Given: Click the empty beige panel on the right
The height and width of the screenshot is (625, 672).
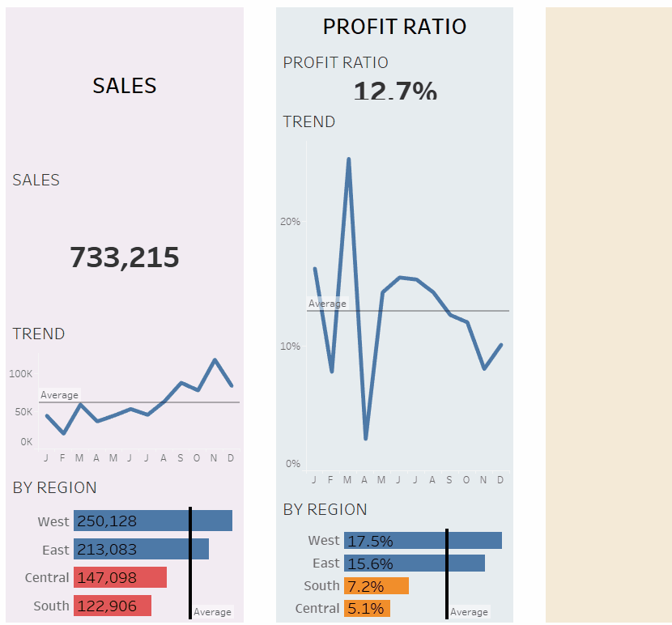Looking at the screenshot, I should [x=608, y=314].
